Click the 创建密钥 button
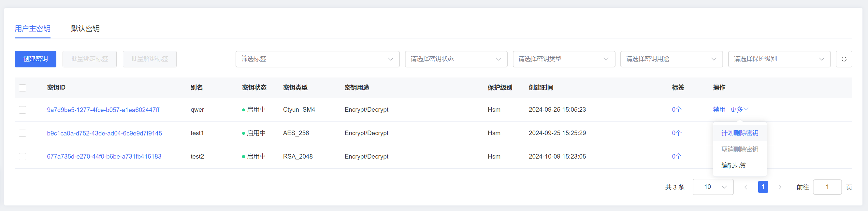The image size is (868, 211). 36,59
